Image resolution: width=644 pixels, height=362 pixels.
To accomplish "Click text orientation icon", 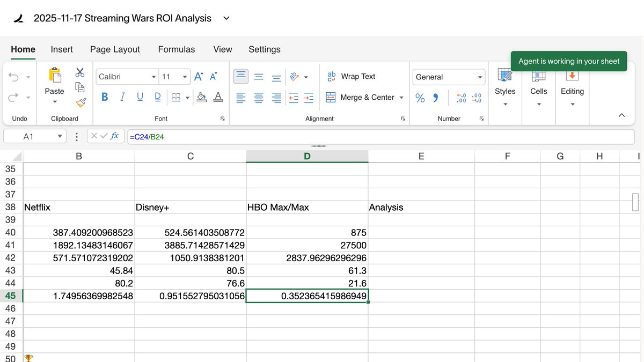I will 294,77.
